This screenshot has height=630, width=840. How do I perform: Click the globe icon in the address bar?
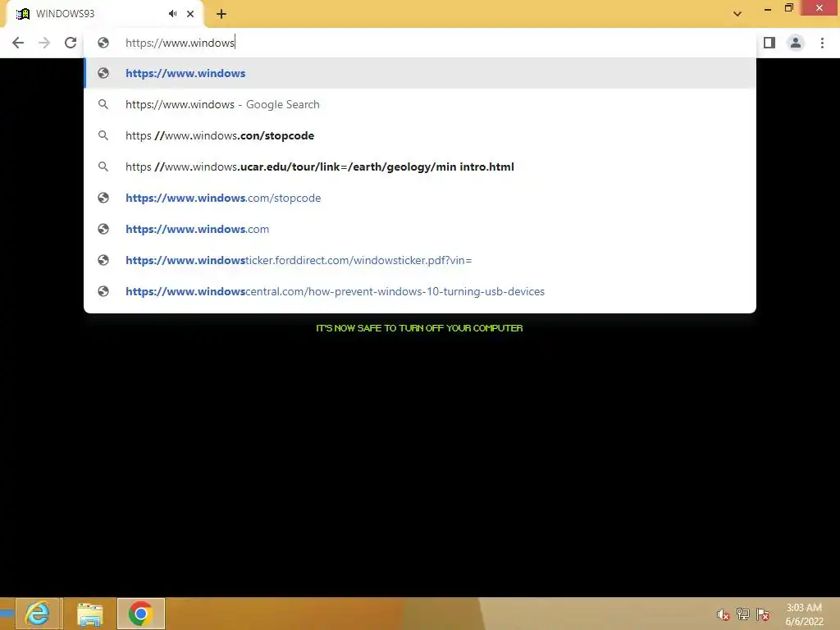coord(103,43)
